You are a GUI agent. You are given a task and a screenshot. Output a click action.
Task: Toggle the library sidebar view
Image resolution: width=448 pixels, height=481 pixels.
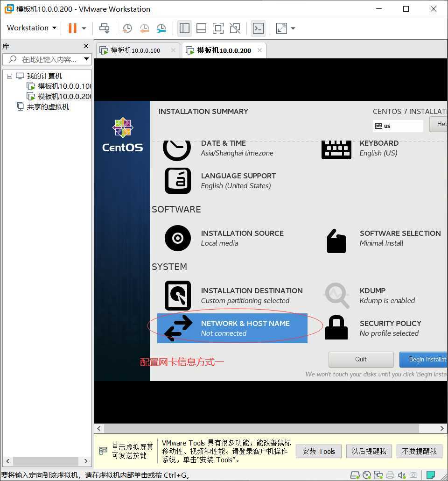184,28
